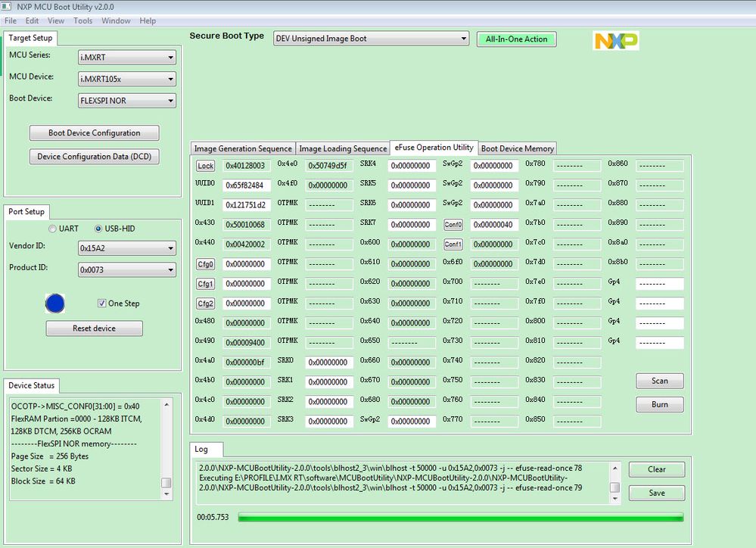Open the Secure Boot Type dropdown
756x548 pixels.
click(x=371, y=39)
